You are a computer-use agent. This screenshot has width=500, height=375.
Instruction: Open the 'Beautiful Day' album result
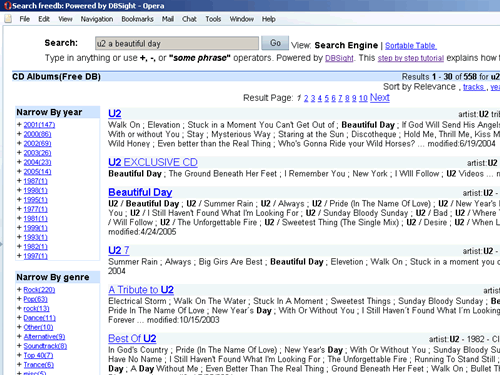140,192
